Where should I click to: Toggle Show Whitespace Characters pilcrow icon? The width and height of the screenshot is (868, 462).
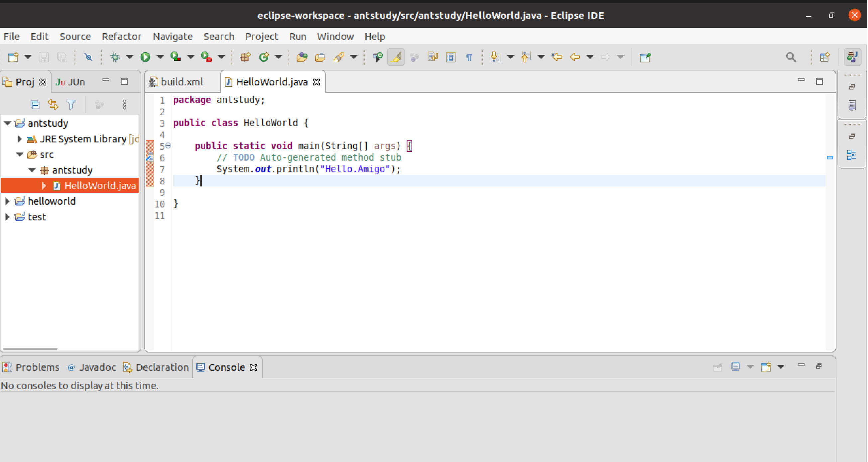[x=469, y=57]
